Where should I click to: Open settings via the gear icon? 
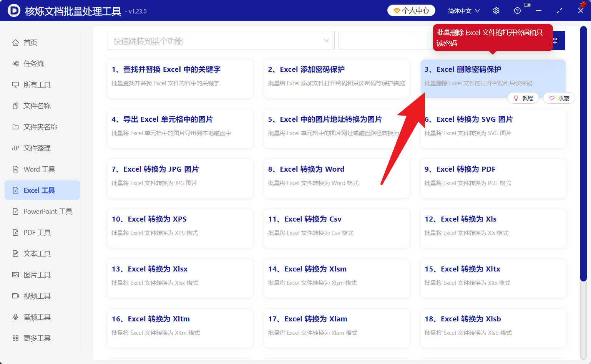click(496, 11)
